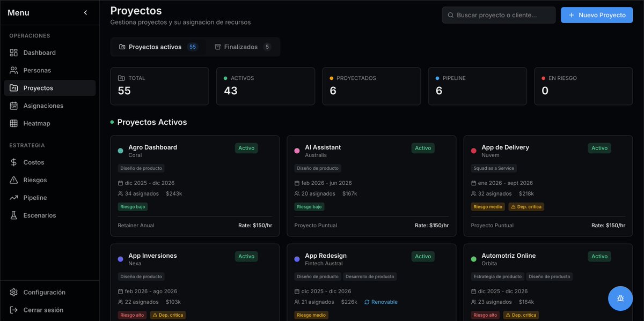
Task: Click the Costos dollar sign icon
Action: tap(14, 162)
